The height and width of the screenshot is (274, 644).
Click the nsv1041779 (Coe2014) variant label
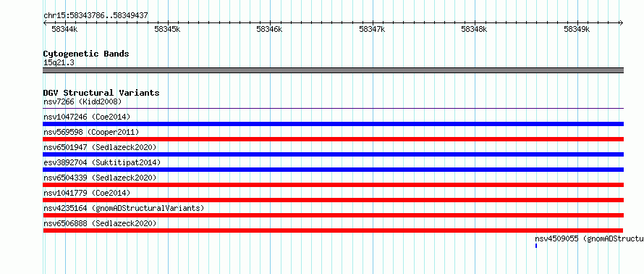pos(87,193)
